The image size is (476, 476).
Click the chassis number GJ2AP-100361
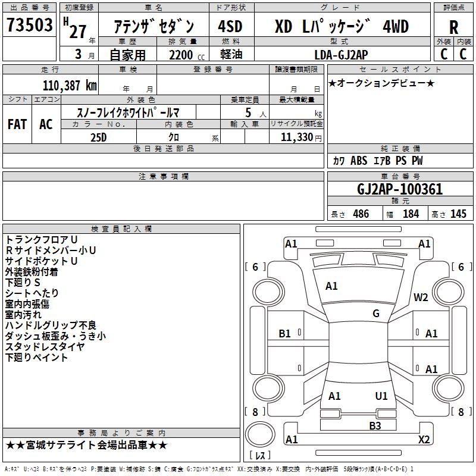400,190
